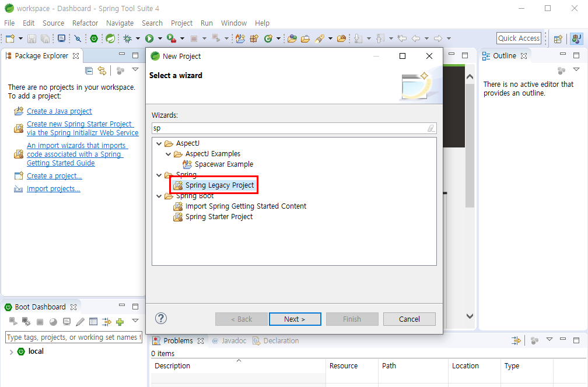This screenshot has height=387, width=588.
Task: Click the Open Console toolbar icon
Action: coord(61,38)
